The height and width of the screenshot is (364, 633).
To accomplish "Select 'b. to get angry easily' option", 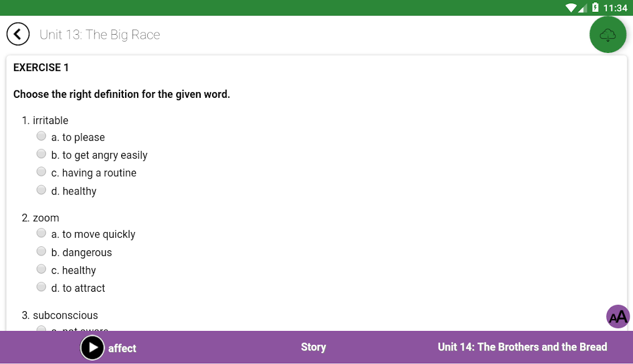I will (x=41, y=154).
